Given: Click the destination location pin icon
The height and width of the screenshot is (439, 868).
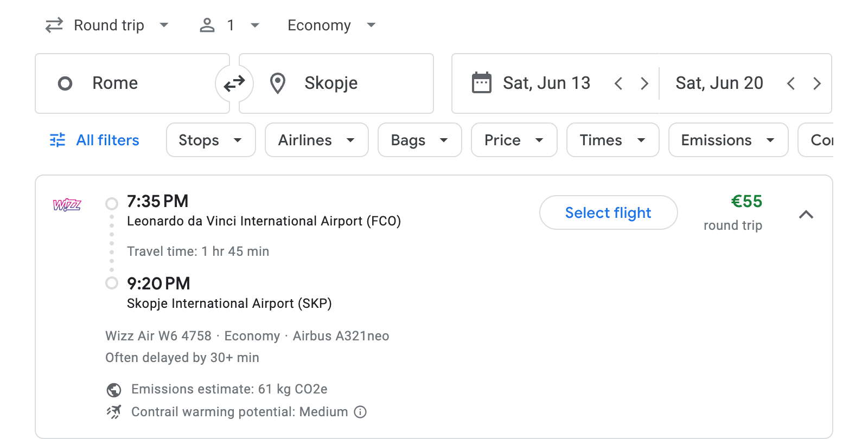Looking at the screenshot, I should coord(278,83).
